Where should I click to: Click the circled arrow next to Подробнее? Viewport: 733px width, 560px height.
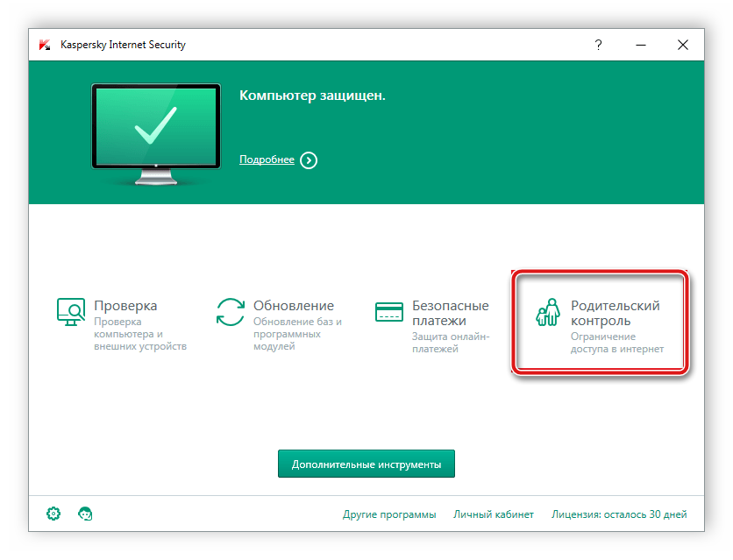[309, 160]
